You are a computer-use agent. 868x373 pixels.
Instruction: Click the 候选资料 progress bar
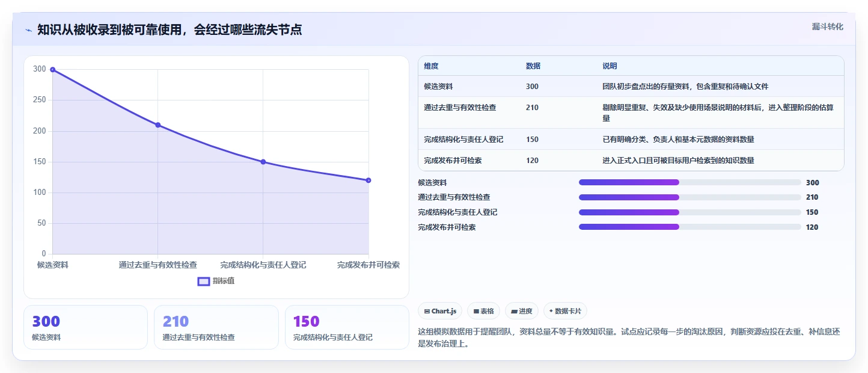[689, 182]
